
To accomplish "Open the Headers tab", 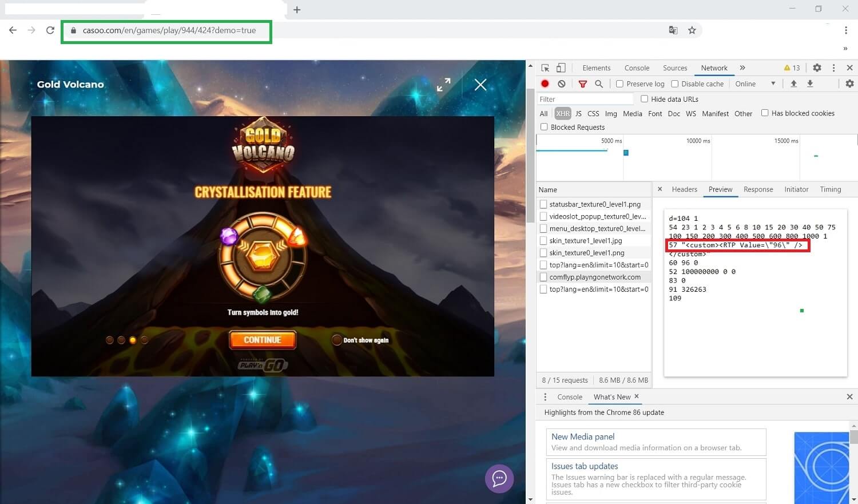I will (x=685, y=189).
